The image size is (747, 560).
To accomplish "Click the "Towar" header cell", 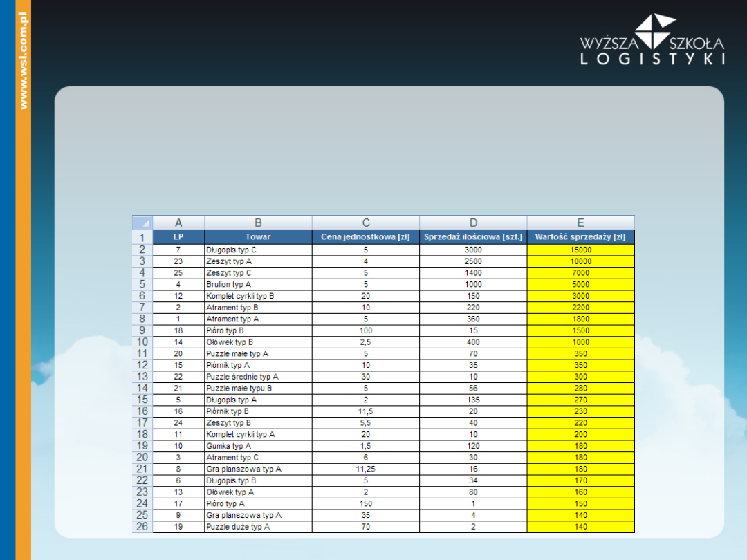I will [258, 236].
